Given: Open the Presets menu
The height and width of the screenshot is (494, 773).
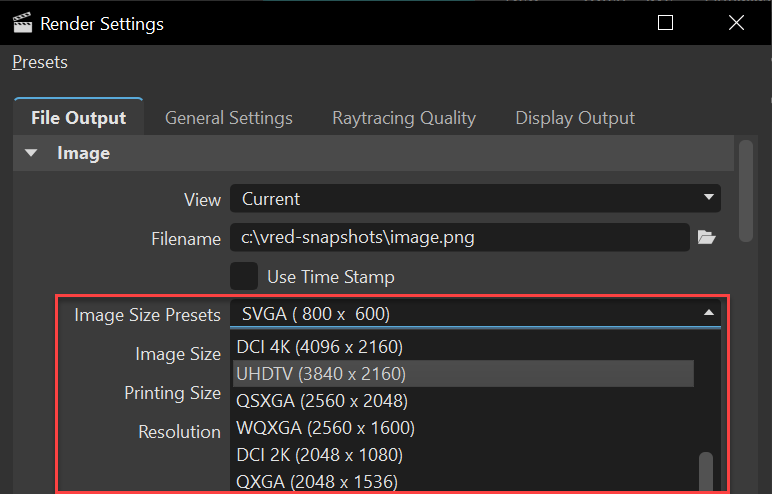Looking at the screenshot, I should tap(40, 62).
